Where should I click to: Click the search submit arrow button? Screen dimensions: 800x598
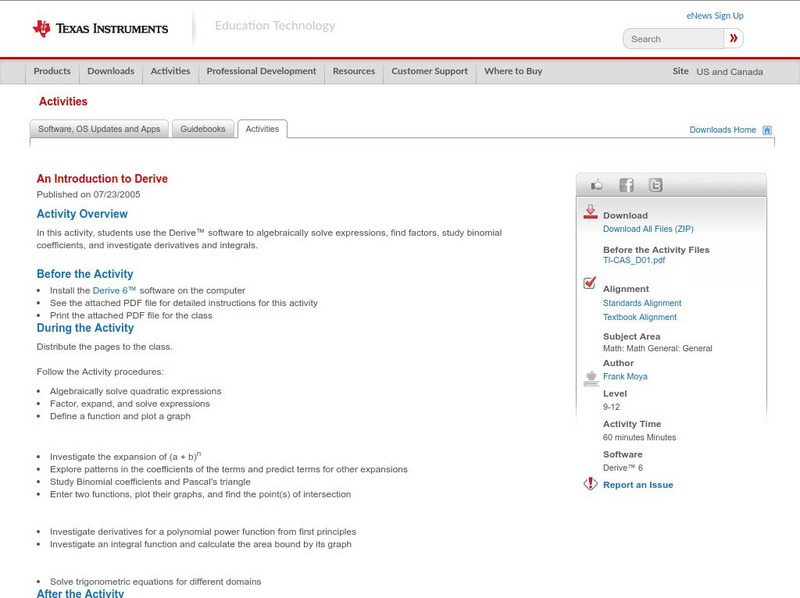pos(733,38)
